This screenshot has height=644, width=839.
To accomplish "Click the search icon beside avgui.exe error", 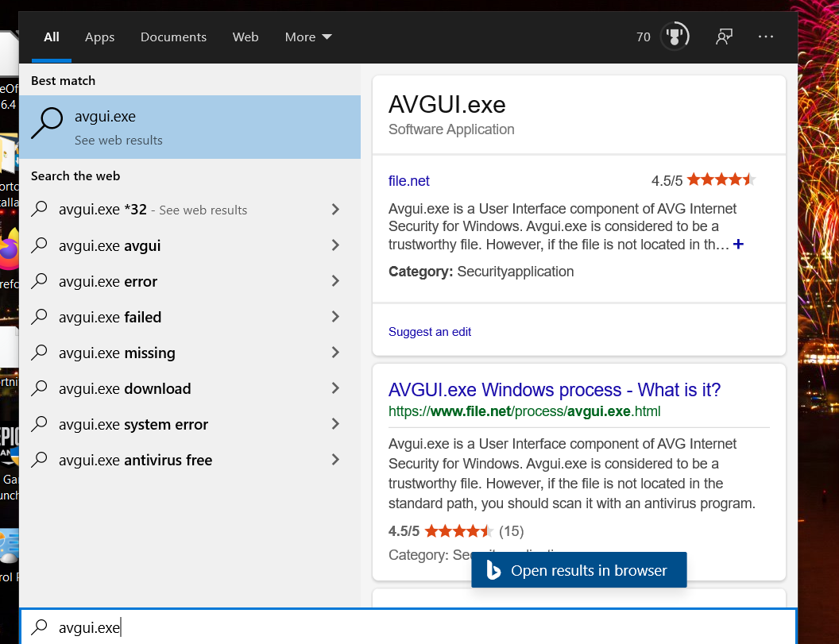I will 39,281.
